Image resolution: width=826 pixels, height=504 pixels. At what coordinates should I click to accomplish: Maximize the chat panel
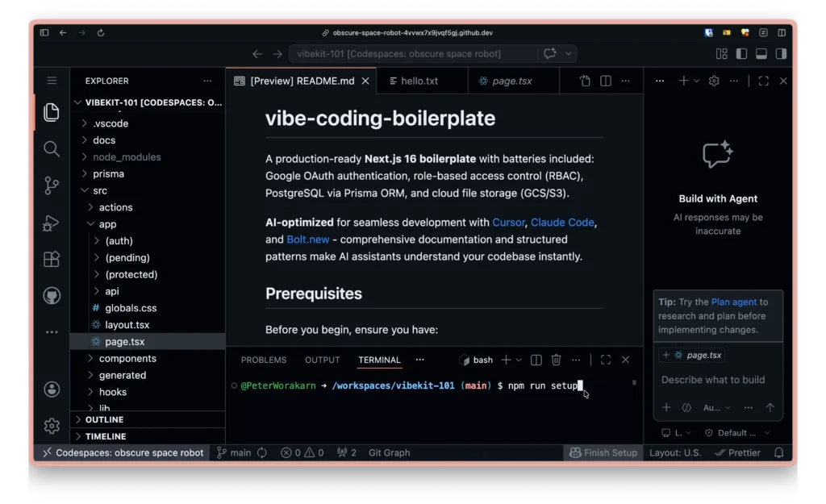click(763, 81)
